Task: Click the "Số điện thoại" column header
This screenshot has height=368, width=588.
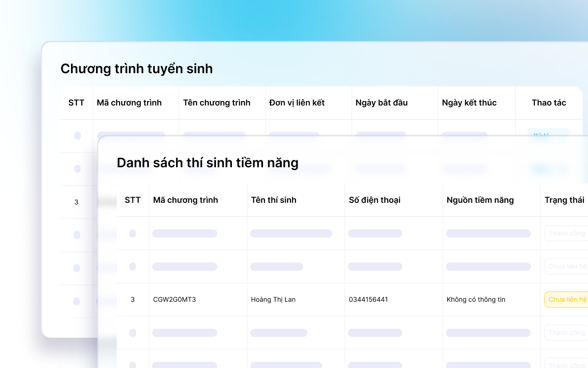Action: click(374, 200)
